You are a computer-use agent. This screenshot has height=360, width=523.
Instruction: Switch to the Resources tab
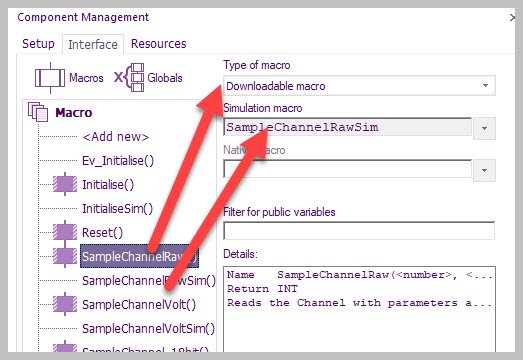tap(158, 44)
